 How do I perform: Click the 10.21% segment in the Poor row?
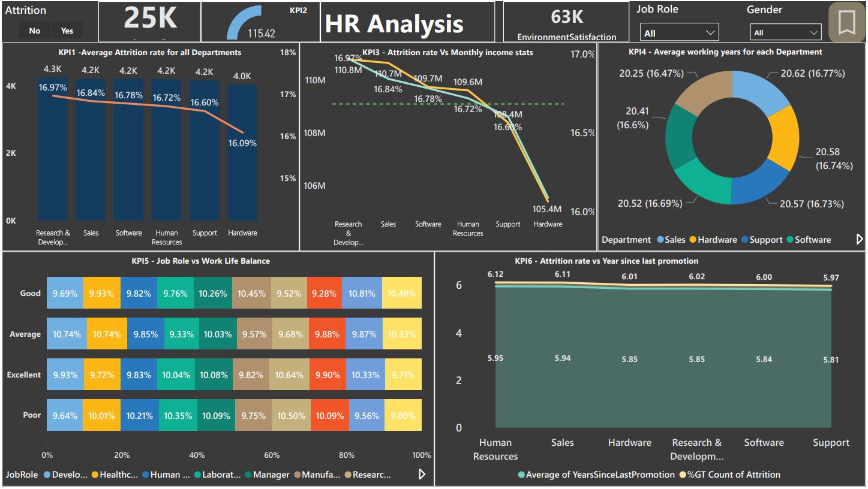[x=139, y=415]
